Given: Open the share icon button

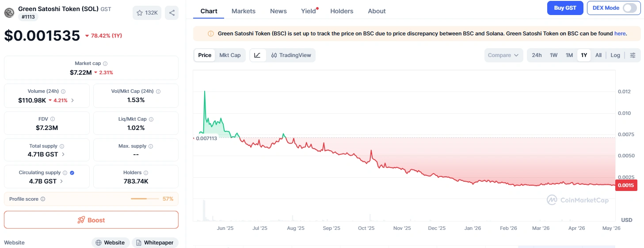Looking at the screenshot, I should point(172,13).
